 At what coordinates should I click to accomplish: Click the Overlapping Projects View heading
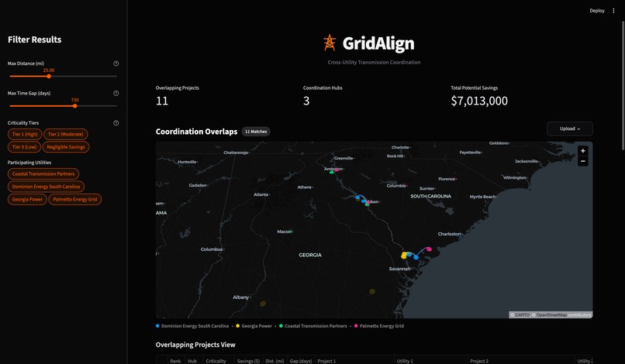tap(195, 345)
